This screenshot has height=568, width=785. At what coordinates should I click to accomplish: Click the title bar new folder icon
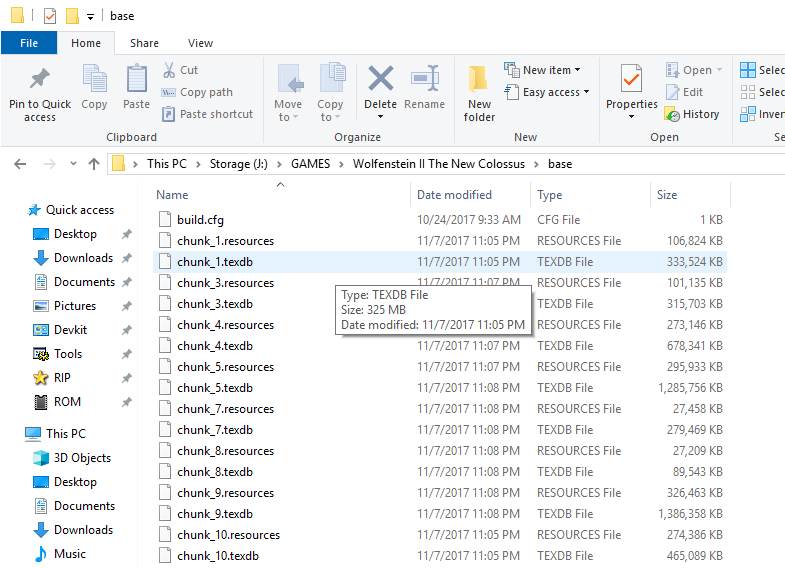click(x=72, y=16)
